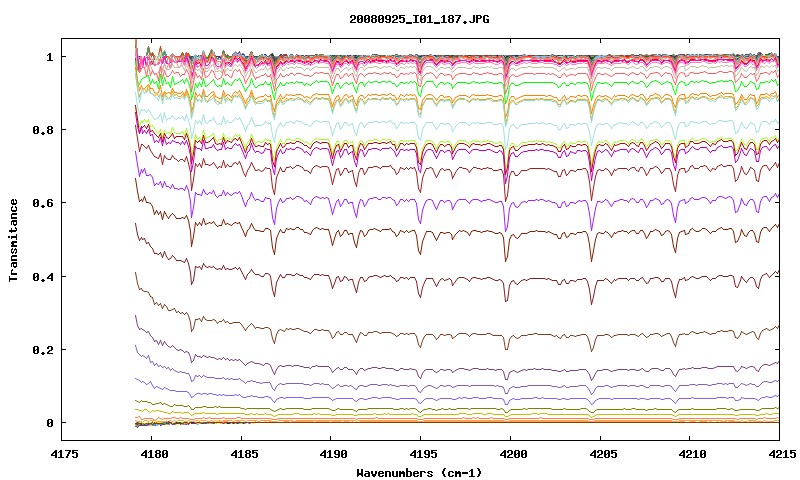Click x-axis tick label 4215
The width and height of the screenshot is (800, 480).
pos(783,454)
